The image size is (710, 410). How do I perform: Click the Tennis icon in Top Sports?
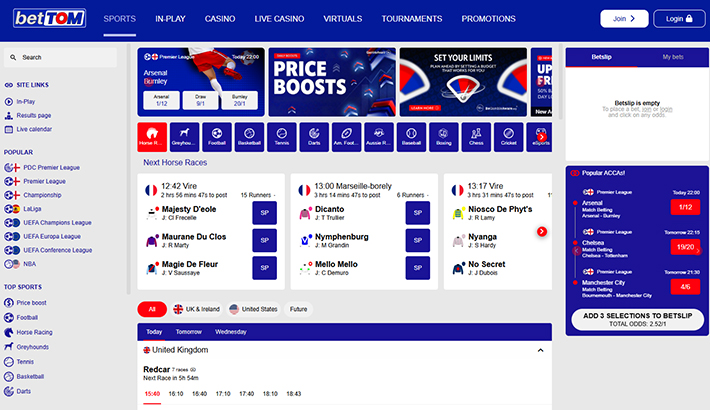9,362
